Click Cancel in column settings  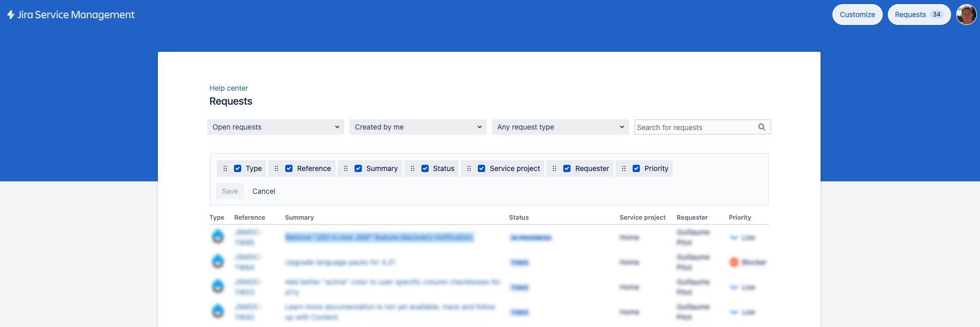click(x=264, y=191)
